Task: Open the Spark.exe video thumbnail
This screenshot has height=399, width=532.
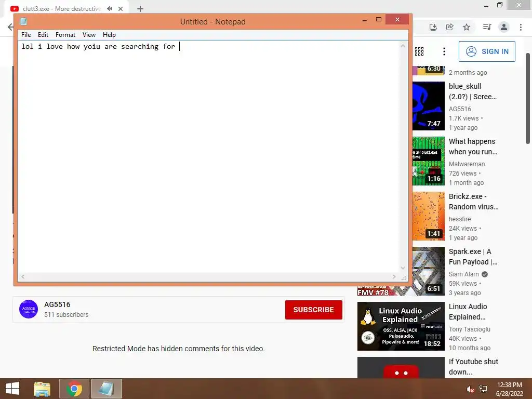Action: click(429, 271)
